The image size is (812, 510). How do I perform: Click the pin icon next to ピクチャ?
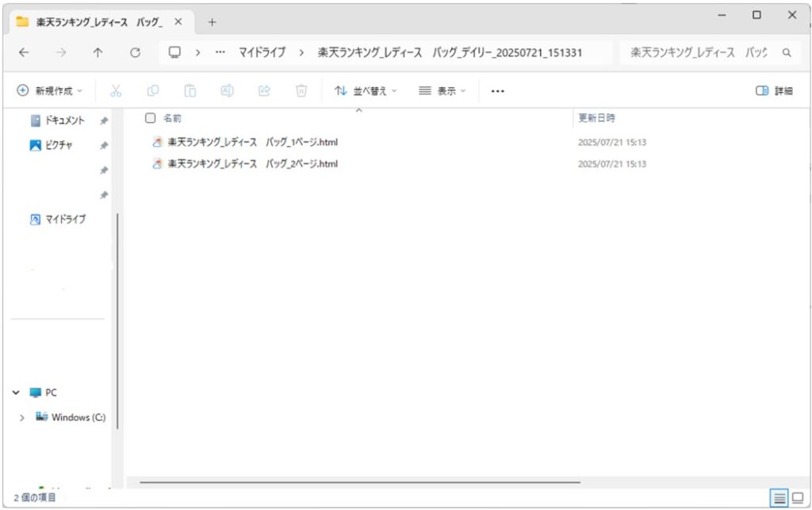point(104,145)
